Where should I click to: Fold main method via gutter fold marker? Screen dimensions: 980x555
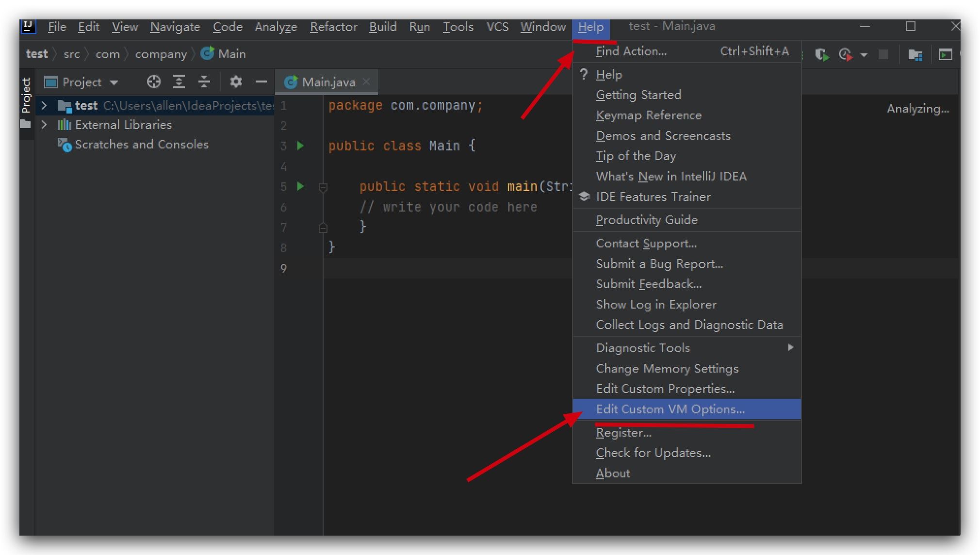tap(323, 187)
